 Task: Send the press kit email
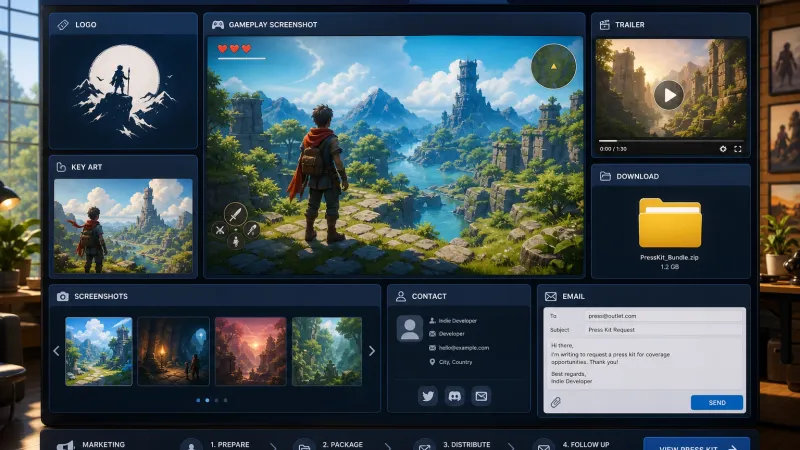click(717, 403)
